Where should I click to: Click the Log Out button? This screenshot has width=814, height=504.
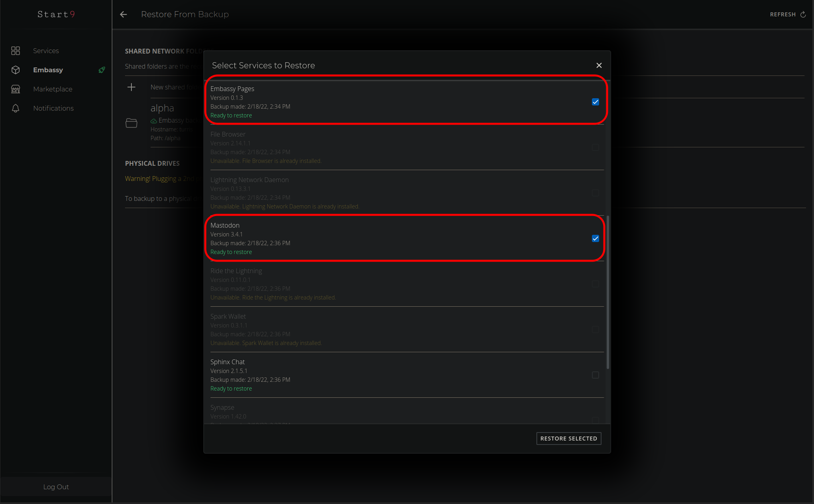click(x=56, y=487)
